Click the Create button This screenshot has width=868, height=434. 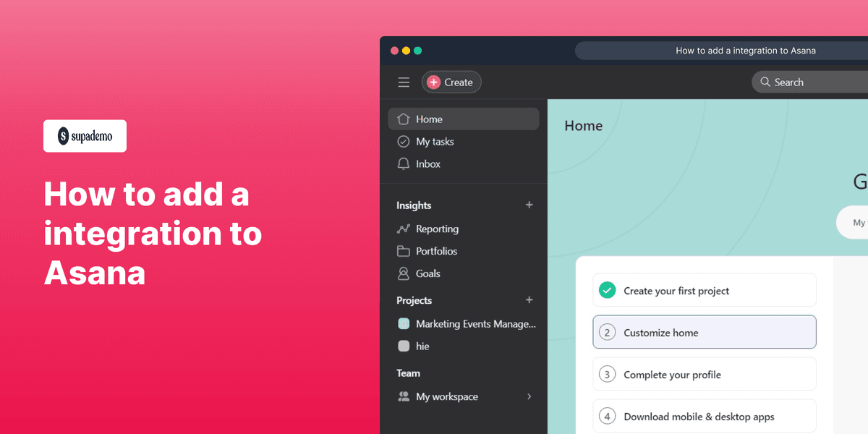tap(451, 82)
